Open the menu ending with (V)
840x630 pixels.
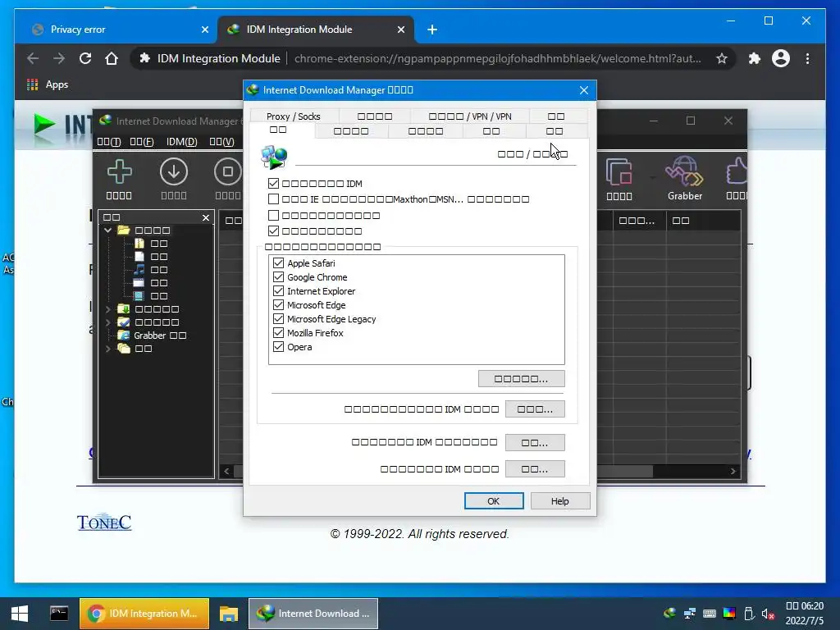click(221, 142)
